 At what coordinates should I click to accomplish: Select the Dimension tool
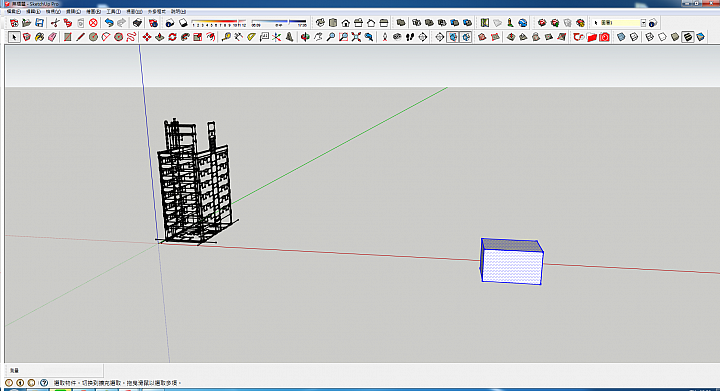tap(238, 37)
